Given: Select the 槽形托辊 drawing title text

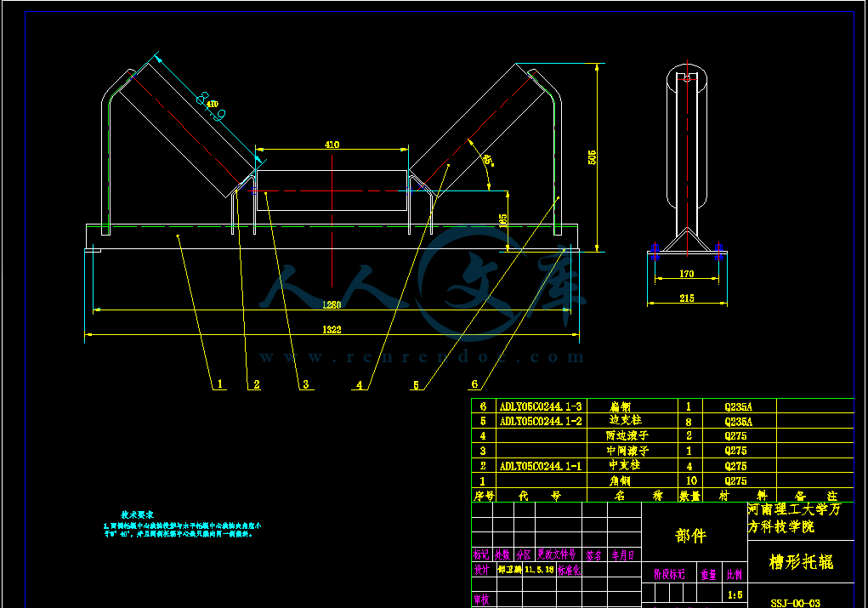Looking at the screenshot, I should coord(800,562).
